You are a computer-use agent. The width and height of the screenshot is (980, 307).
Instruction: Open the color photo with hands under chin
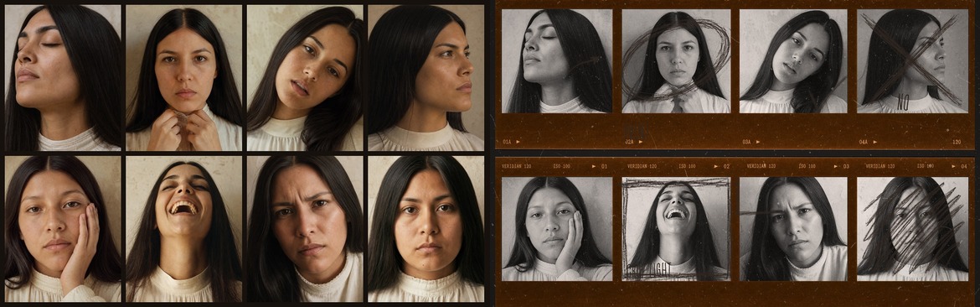coord(183,78)
